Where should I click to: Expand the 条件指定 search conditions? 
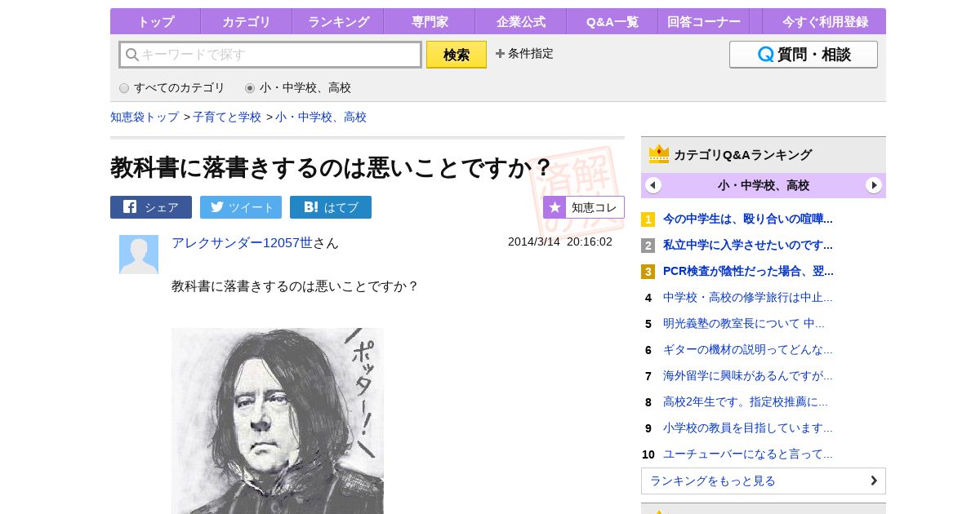click(x=524, y=54)
